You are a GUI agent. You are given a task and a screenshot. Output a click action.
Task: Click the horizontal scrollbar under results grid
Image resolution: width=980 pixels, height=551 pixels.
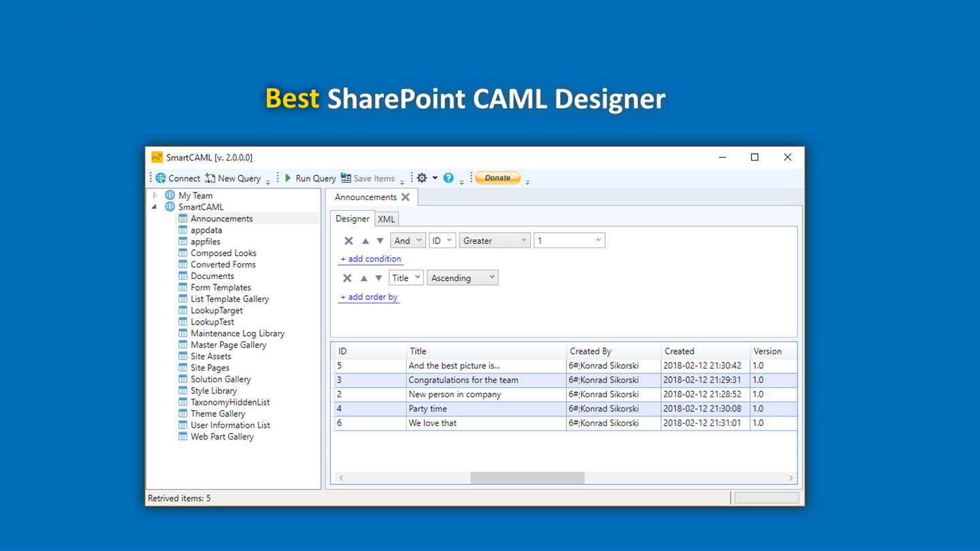tap(527, 478)
